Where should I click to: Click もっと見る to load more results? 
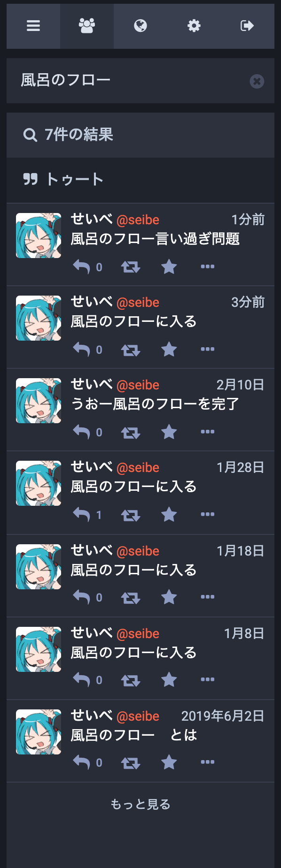coord(140,804)
